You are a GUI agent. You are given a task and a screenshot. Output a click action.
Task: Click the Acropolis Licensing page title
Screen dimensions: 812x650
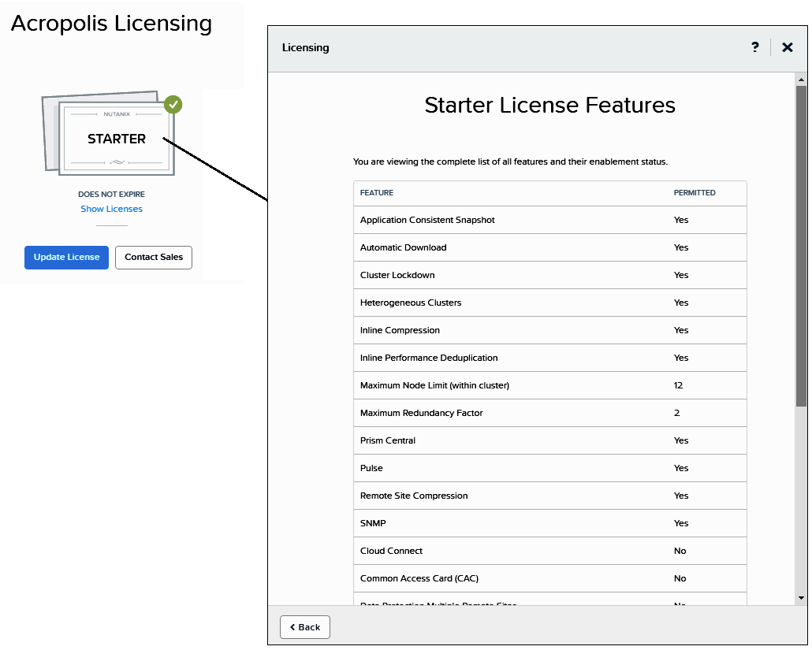point(111,24)
